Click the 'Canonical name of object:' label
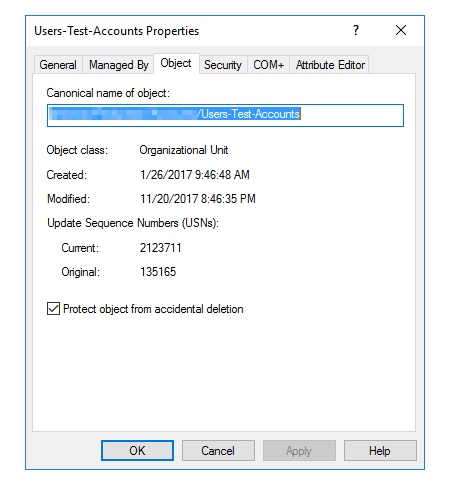The image size is (451, 483). point(108,93)
